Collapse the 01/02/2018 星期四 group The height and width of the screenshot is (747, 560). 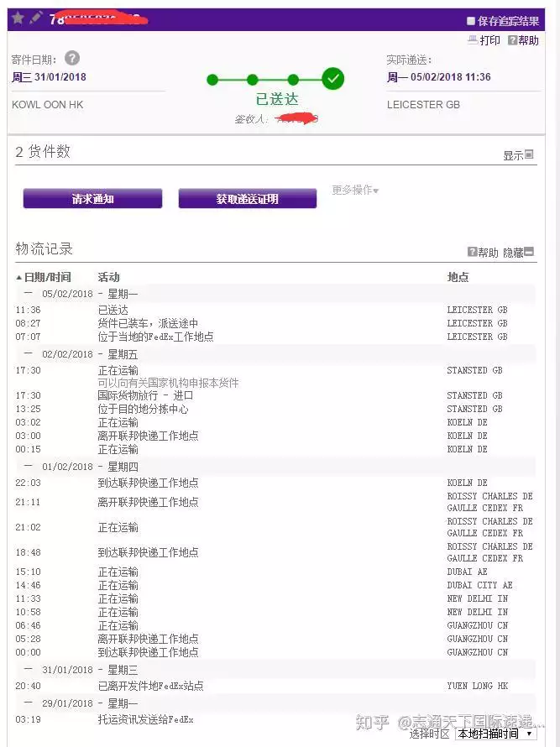29,466
